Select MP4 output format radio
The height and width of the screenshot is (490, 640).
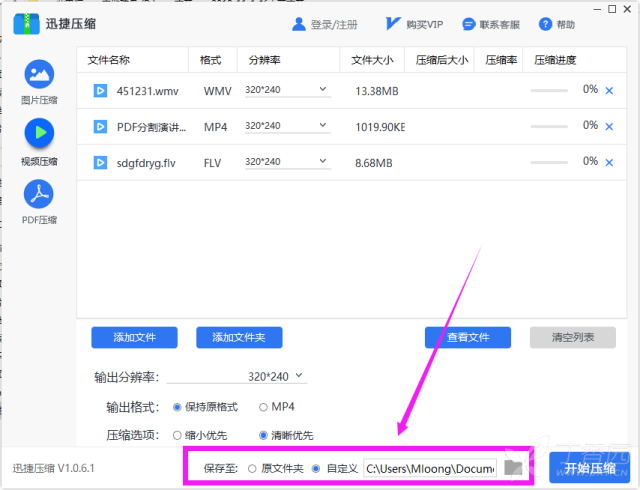263,408
